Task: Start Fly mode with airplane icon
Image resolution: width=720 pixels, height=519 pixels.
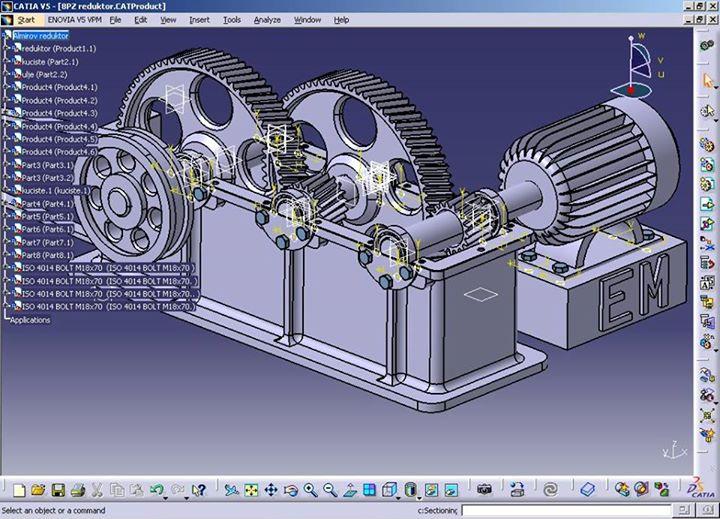Action: [x=231, y=490]
